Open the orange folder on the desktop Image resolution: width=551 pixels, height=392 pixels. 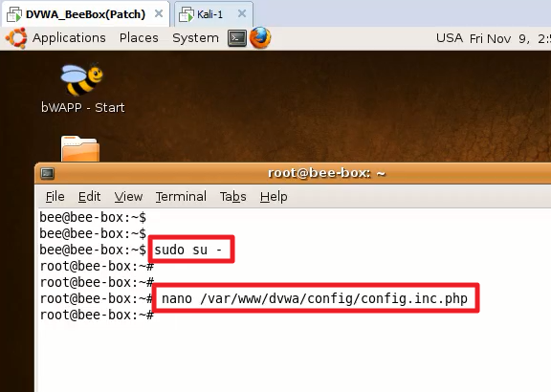pyautogui.click(x=80, y=148)
